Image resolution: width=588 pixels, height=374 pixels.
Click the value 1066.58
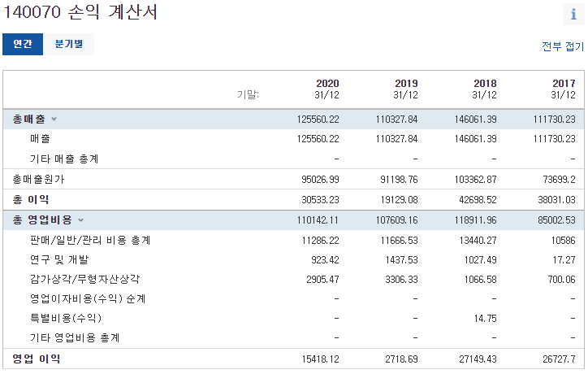pos(480,280)
